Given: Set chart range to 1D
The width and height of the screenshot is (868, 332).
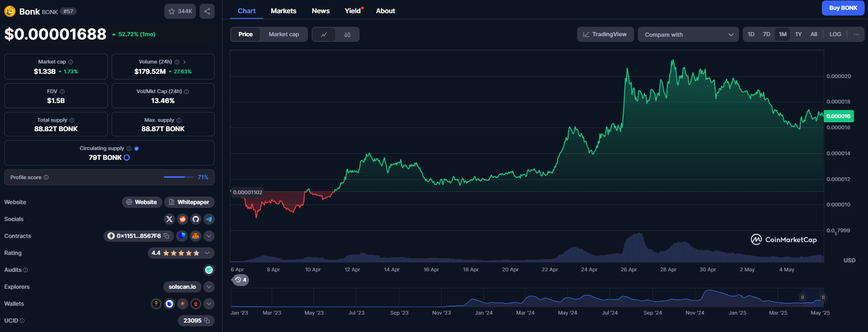Looking at the screenshot, I should point(751,34).
